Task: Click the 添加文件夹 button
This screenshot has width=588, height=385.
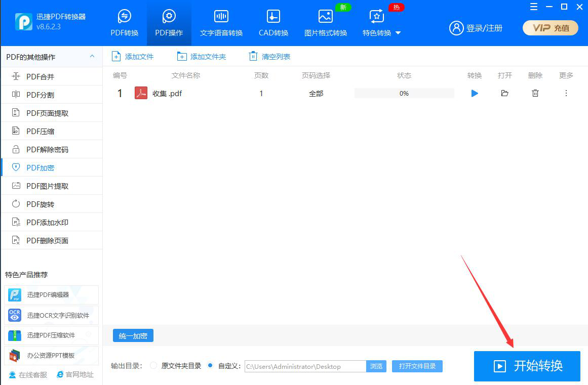Action: click(x=202, y=57)
